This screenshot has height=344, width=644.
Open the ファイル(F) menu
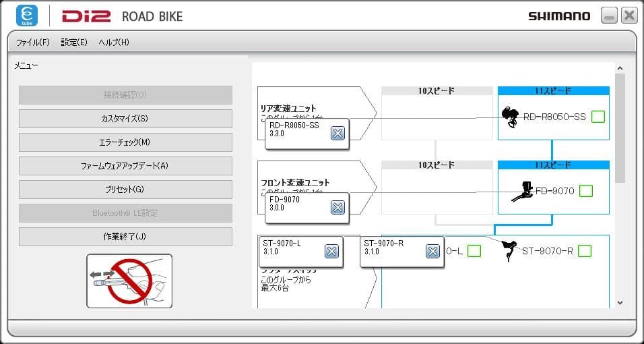[x=33, y=42]
